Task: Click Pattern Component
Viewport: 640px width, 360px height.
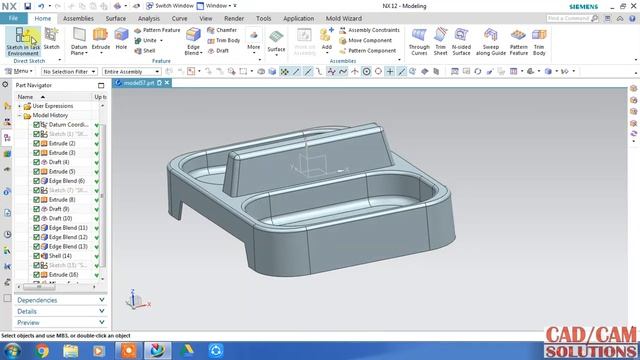Action: point(367,51)
